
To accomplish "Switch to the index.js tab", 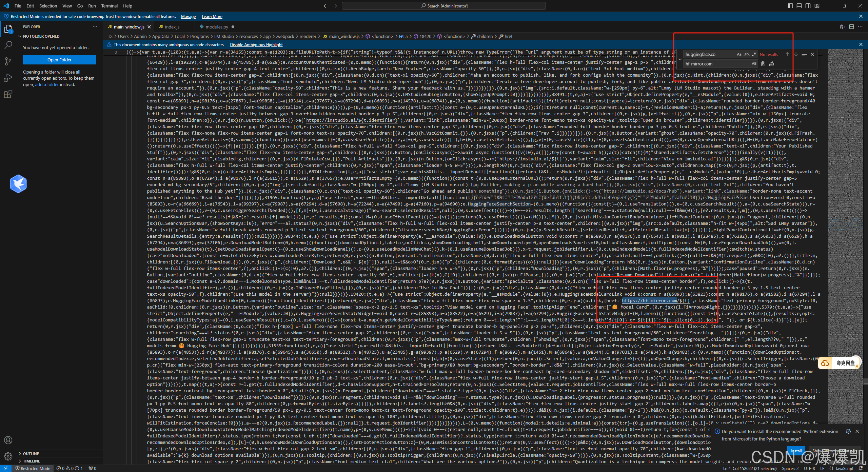I will click(x=172, y=27).
